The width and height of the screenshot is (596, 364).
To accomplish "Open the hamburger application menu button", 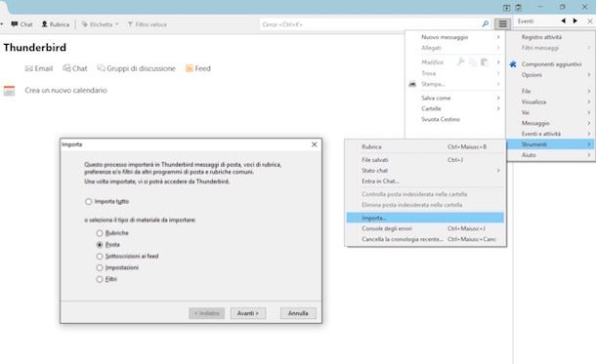I will tap(502, 24).
